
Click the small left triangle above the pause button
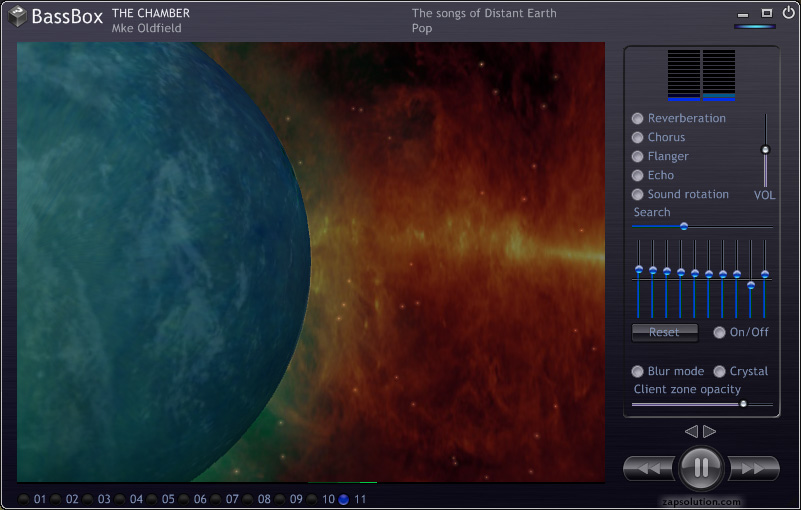(x=692, y=431)
